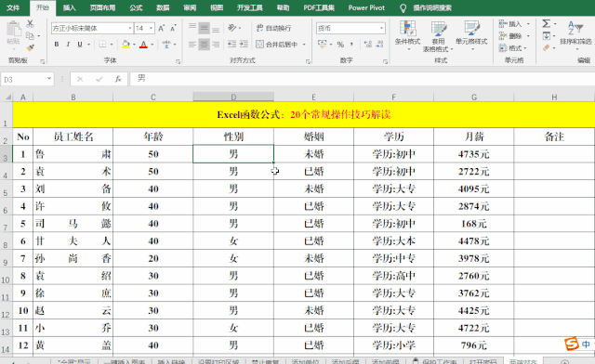
Task: Click Delete cells (删除) button
Action: coord(513,36)
